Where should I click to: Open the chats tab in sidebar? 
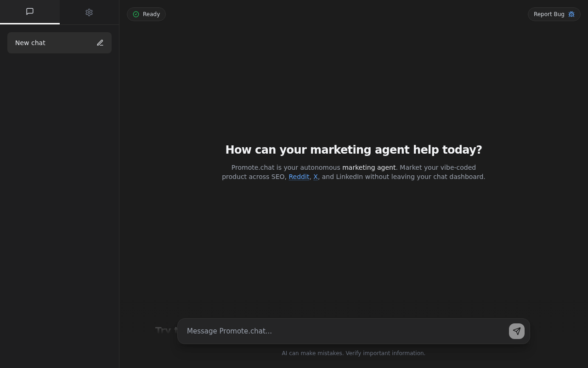pyautogui.click(x=30, y=11)
